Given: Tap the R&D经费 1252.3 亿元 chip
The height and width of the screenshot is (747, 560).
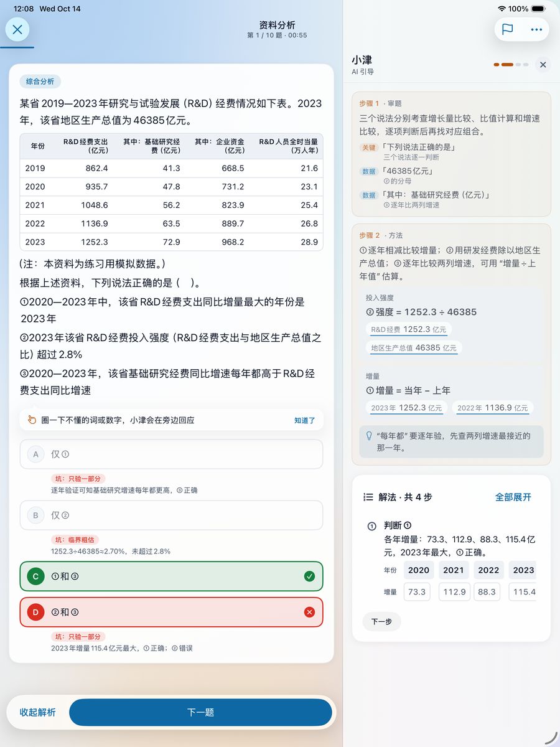Looking at the screenshot, I should point(408,330).
